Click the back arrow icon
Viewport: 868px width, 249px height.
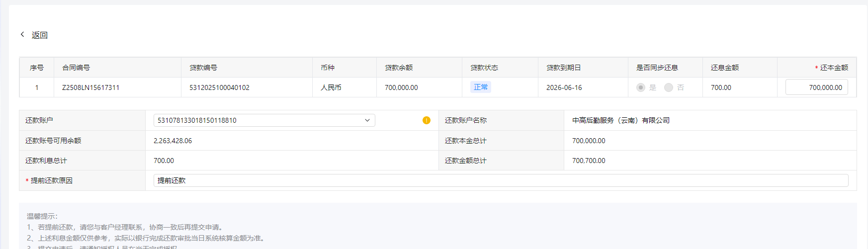pyautogui.click(x=22, y=34)
